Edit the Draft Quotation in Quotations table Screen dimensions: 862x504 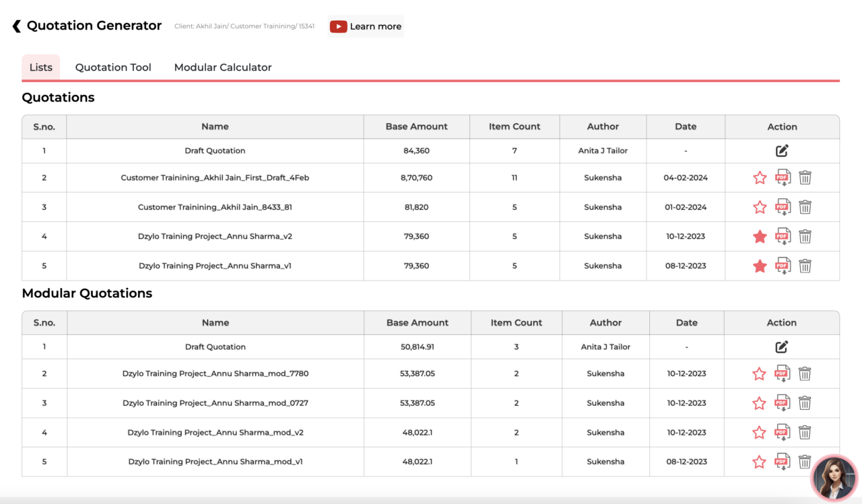(782, 151)
